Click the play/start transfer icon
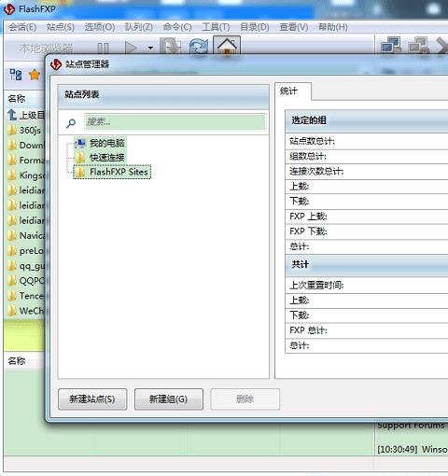The image size is (448, 476). tap(132, 48)
